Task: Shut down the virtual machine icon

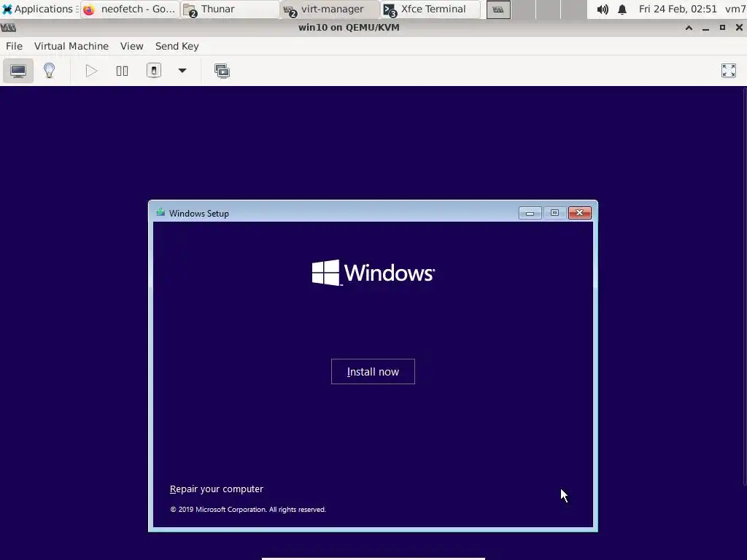Action: click(x=153, y=71)
